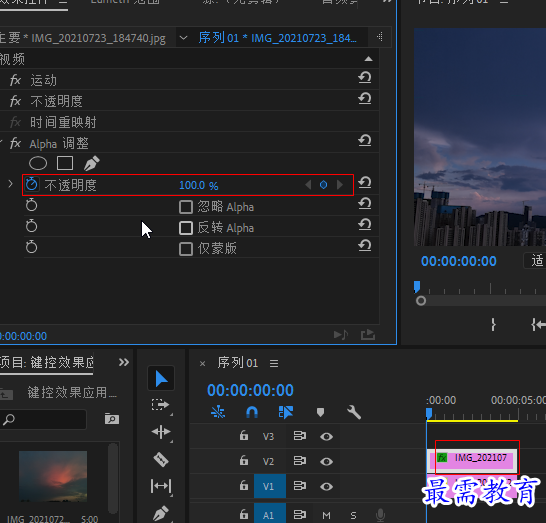
Task: Toggle sync lock for track V2
Action: point(299,461)
